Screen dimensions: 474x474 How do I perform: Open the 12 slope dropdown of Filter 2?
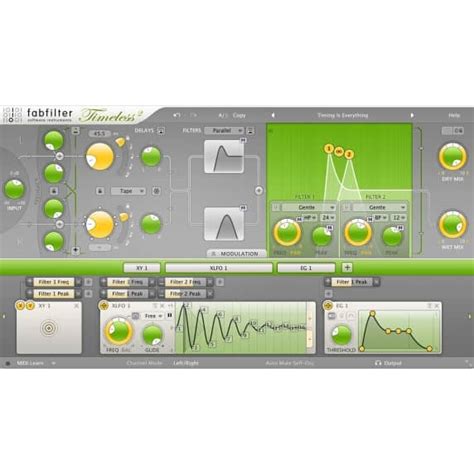click(x=399, y=218)
